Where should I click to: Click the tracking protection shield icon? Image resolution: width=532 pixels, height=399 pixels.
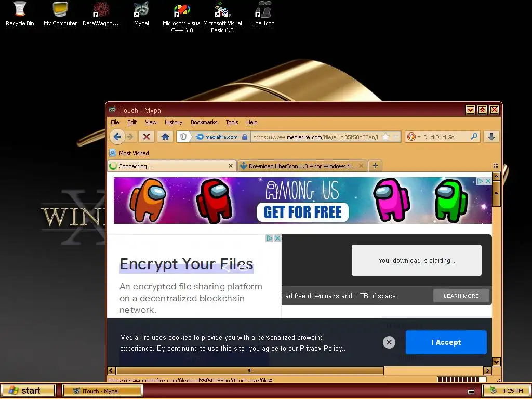pyautogui.click(x=183, y=137)
